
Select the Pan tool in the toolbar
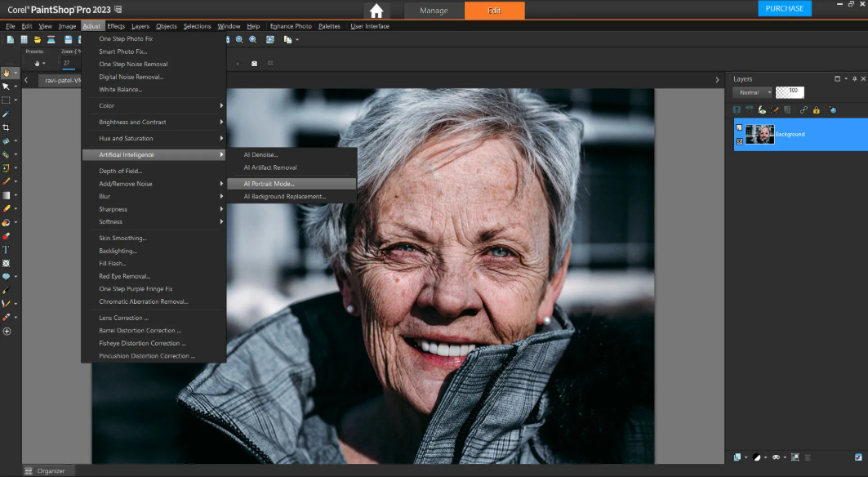[x=6, y=72]
